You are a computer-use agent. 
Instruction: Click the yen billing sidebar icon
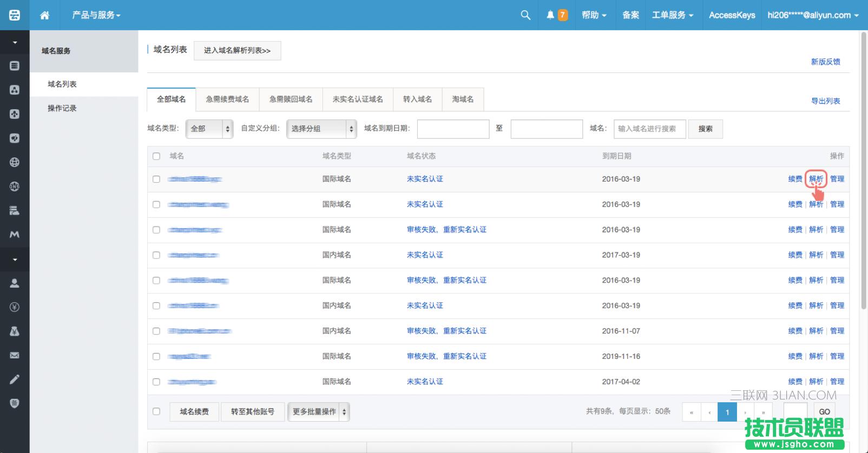pyautogui.click(x=15, y=307)
